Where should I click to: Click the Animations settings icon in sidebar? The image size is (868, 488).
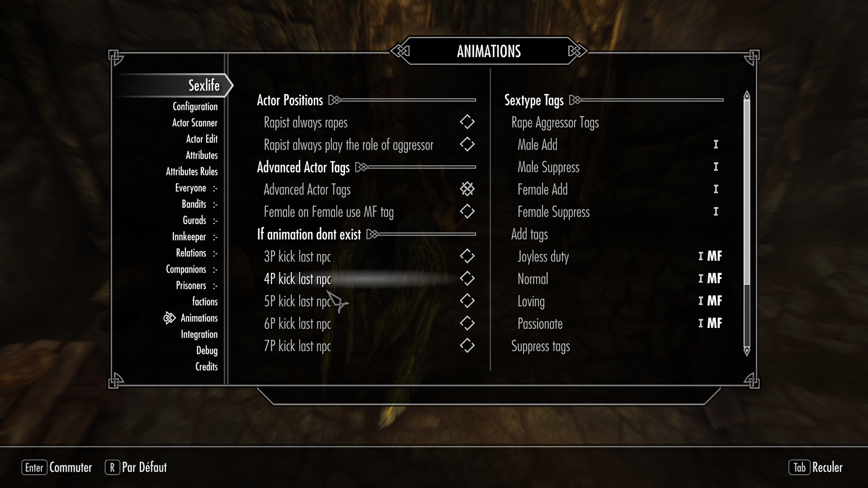(x=170, y=318)
